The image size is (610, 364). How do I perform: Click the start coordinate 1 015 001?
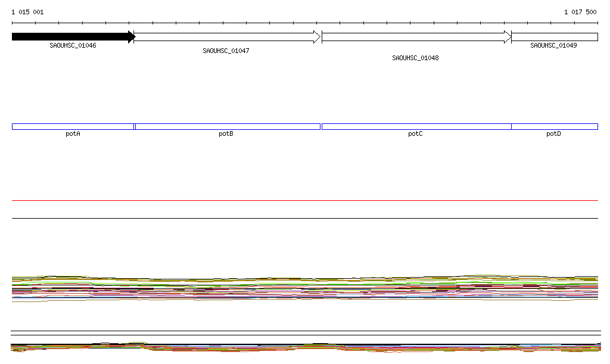tap(27, 13)
